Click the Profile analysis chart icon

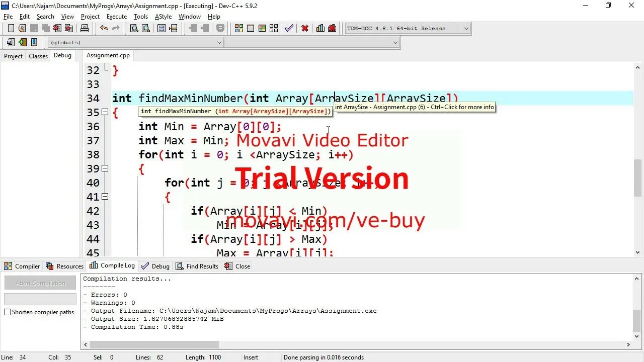[x=320, y=28]
